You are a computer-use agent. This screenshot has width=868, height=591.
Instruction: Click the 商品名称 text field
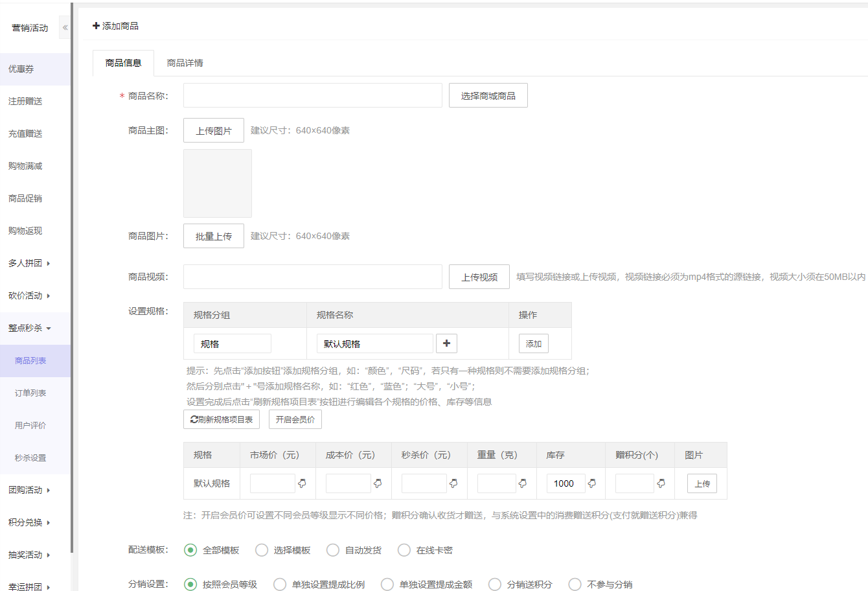[x=312, y=96]
